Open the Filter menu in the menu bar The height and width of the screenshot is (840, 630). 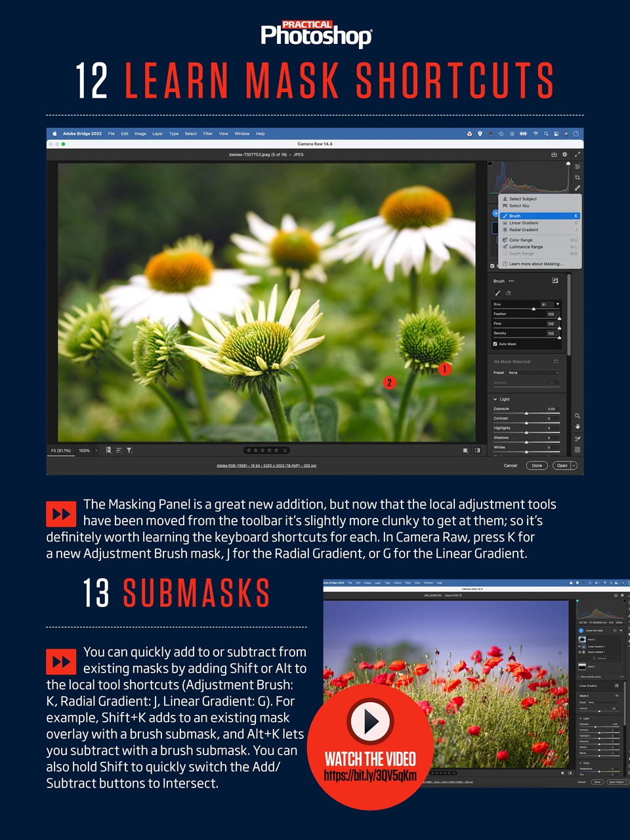pyautogui.click(x=207, y=133)
